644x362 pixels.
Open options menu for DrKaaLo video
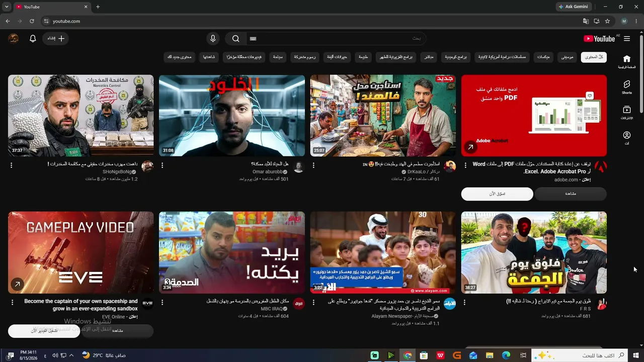(313, 165)
